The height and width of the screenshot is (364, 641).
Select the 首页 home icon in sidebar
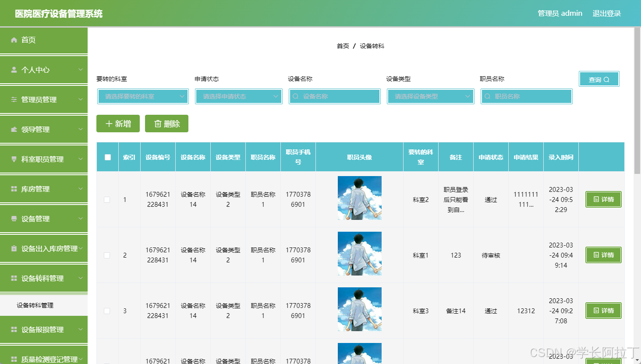pos(14,40)
